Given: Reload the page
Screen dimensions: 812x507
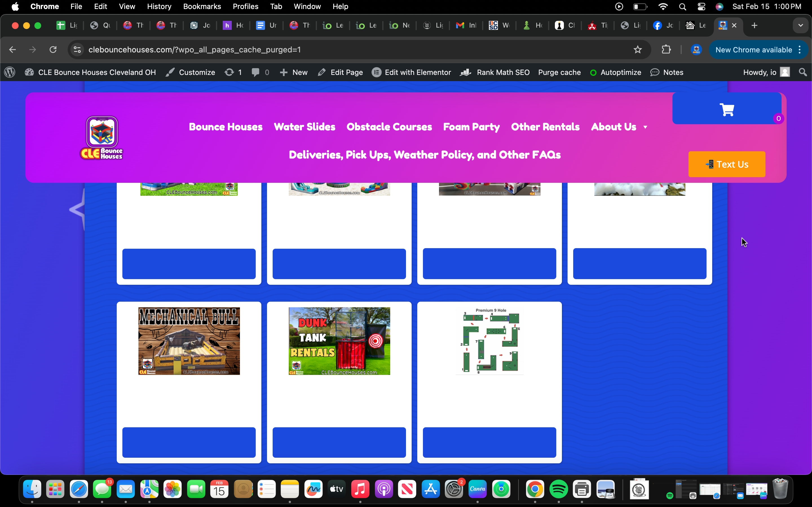Looking at the screenshot, I should [53, 50].
